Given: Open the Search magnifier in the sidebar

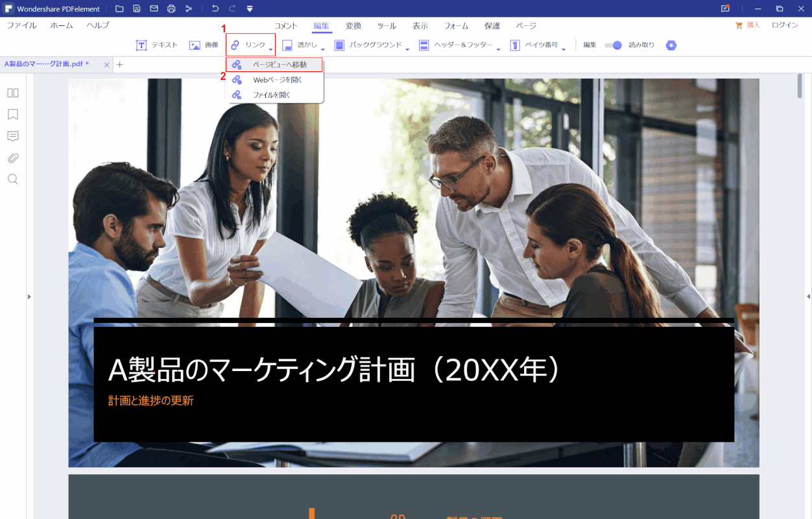Looking at the screenshot, I should [13, 179].
